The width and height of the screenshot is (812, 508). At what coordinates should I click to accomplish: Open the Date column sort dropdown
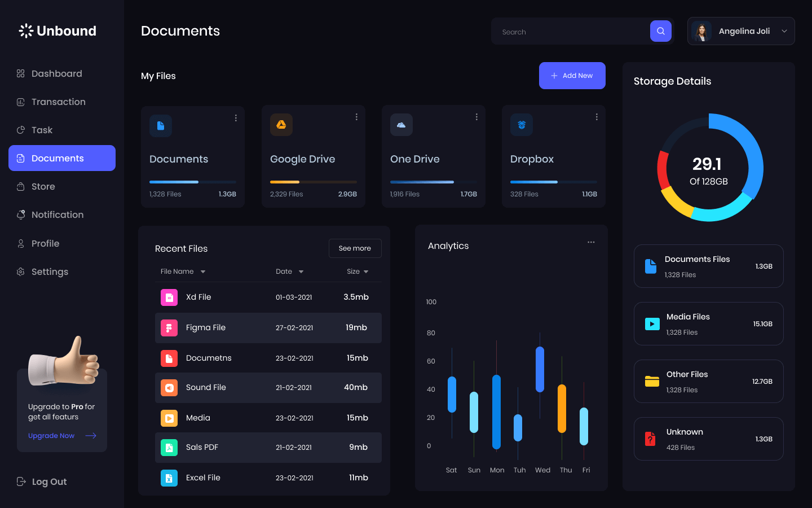[302, 271]
